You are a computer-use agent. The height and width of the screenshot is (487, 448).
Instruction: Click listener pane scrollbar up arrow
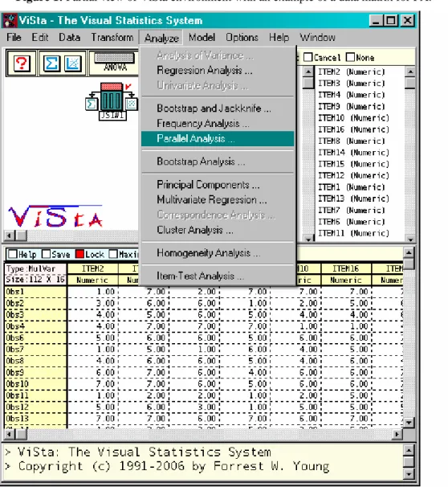[x=409, y=450]
